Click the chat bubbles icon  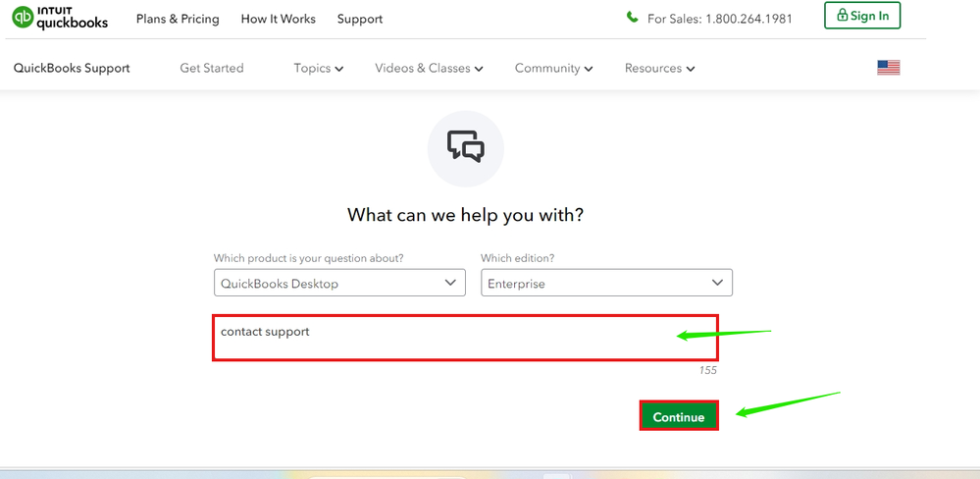tap(466, 147)
